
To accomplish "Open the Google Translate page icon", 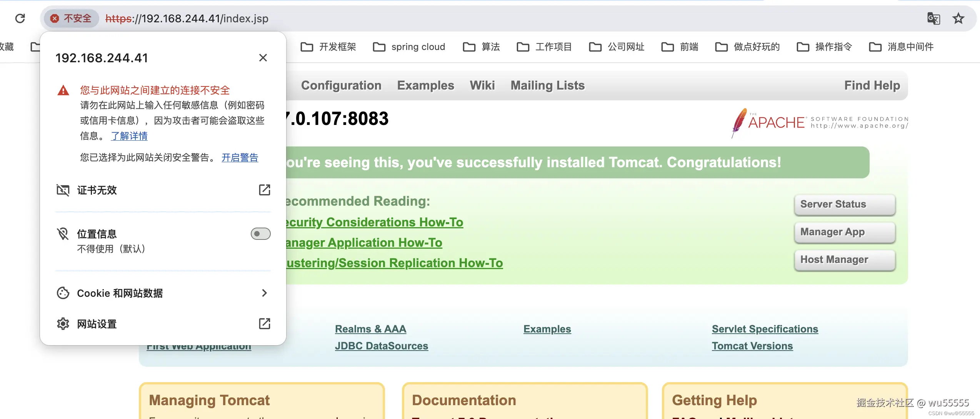I will tap(933, 18).
